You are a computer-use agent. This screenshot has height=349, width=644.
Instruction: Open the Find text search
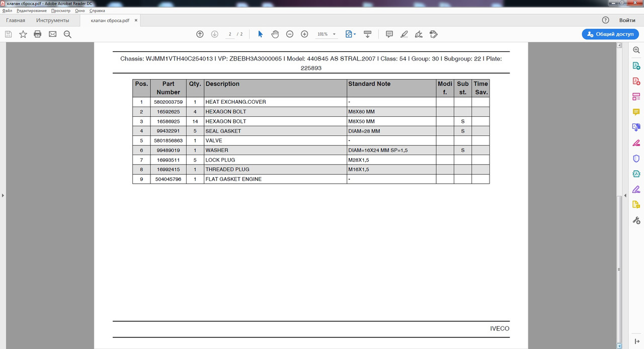point(67,34)
